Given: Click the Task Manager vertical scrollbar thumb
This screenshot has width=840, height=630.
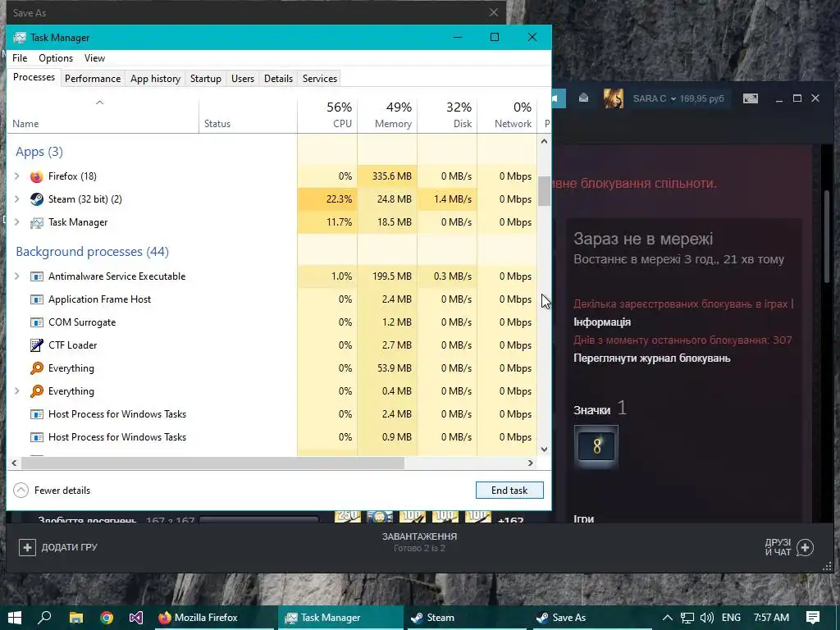Looking at the screenshot, I should pos(545,191).
